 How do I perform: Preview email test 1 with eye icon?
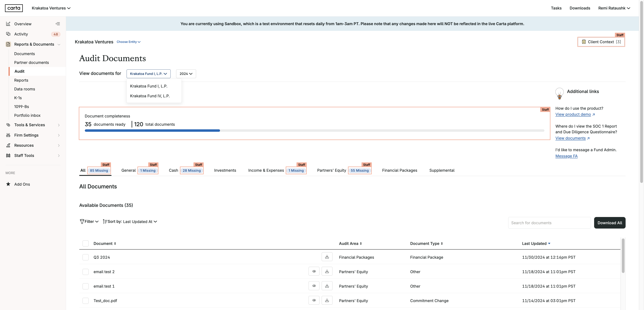tap(314, 286)
